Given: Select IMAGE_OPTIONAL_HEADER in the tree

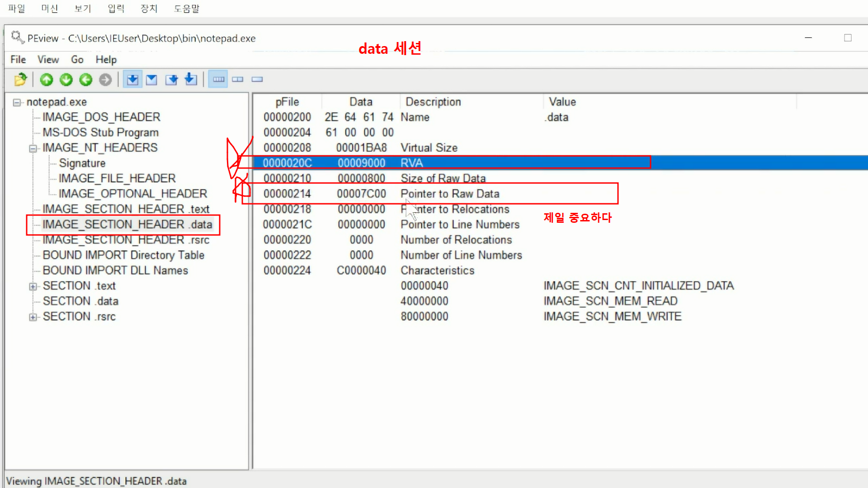Looking at the screenshot, I should point(132,194).
